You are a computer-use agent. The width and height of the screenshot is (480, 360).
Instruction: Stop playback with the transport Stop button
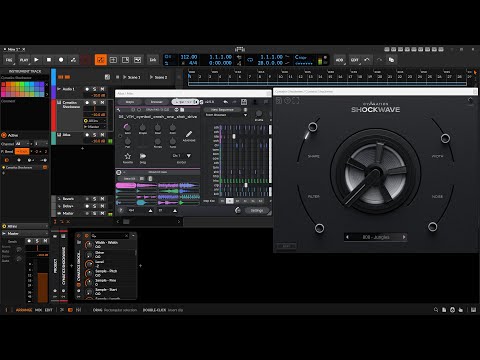49,60
